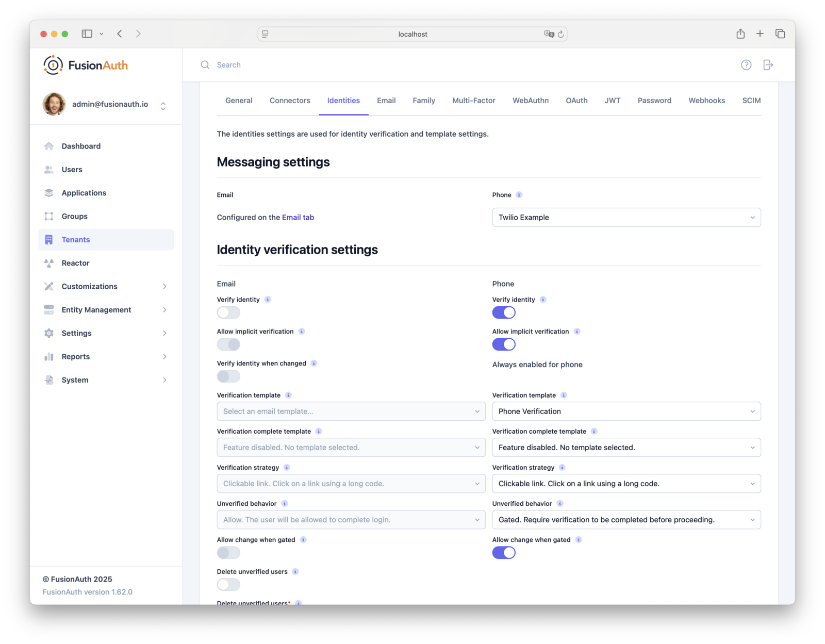The height and width of the screenshot is (644, 825).
Task: Click the Safari share icon
Action: (740, 34)
